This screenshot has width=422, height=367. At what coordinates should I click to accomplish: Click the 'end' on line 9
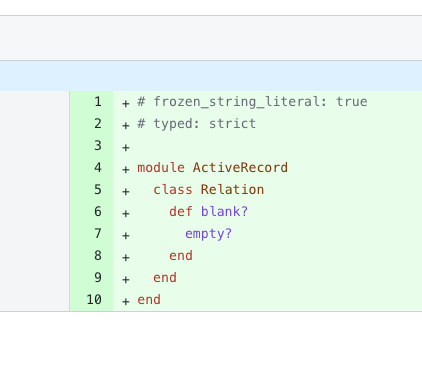(x=165, y=278)
